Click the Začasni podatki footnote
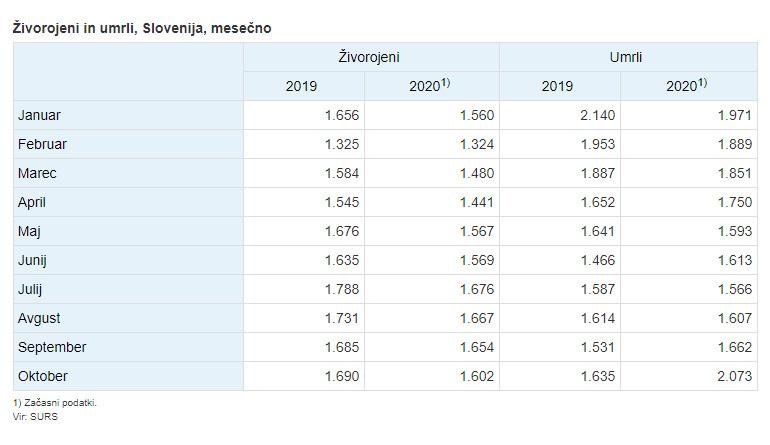Image resolution: width=770 pixels, height=445 pixels. point(55,403)
